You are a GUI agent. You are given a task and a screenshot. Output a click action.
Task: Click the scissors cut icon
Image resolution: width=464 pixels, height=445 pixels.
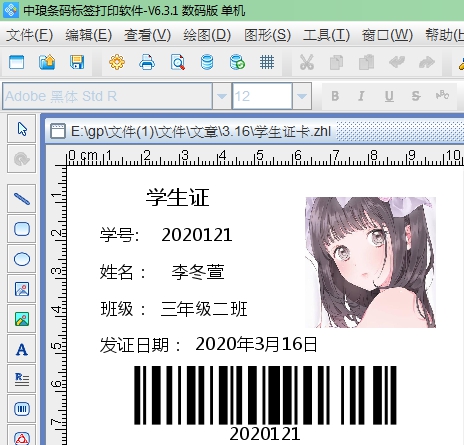(307, 62)
